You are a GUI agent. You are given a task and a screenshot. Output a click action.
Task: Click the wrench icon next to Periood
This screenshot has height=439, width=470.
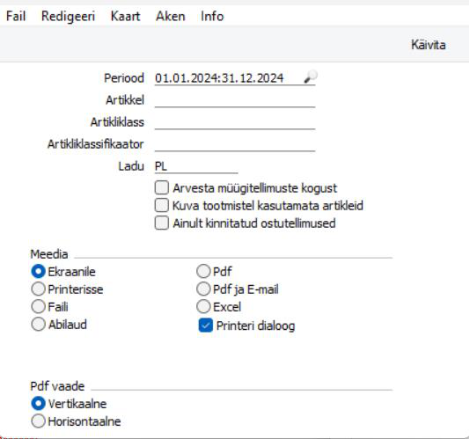click(310, 77)
